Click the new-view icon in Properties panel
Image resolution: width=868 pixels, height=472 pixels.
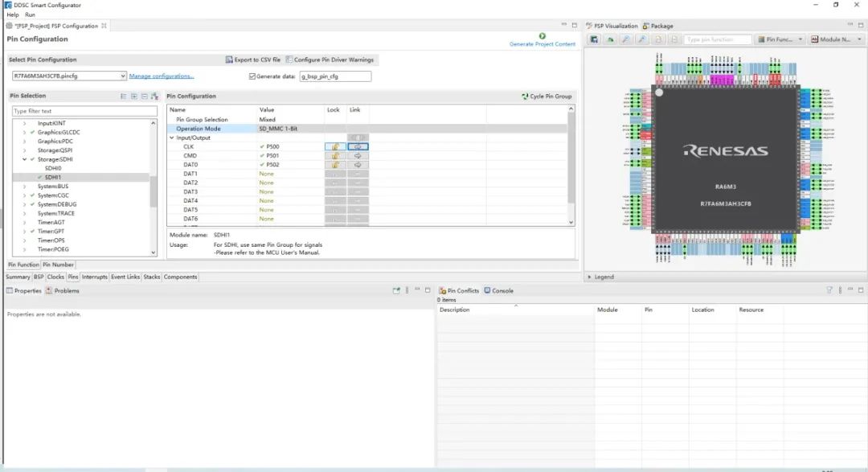(396, 290)
